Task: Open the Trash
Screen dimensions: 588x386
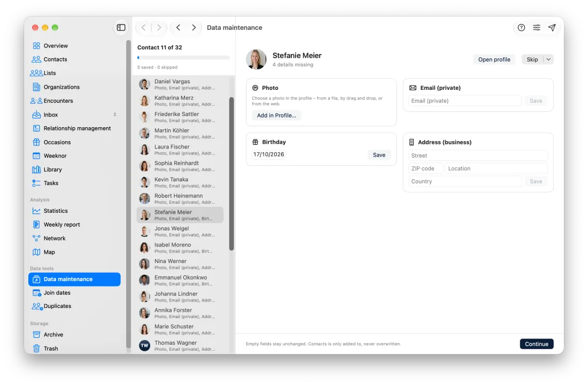Action: pos(74,349)
